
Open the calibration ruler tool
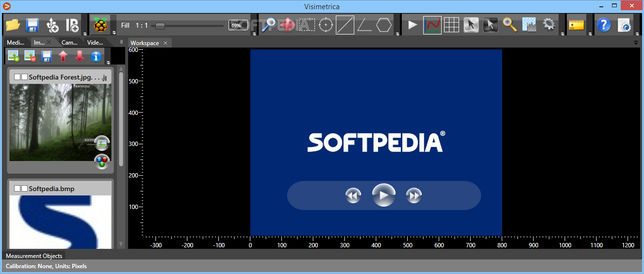point(577,25)
